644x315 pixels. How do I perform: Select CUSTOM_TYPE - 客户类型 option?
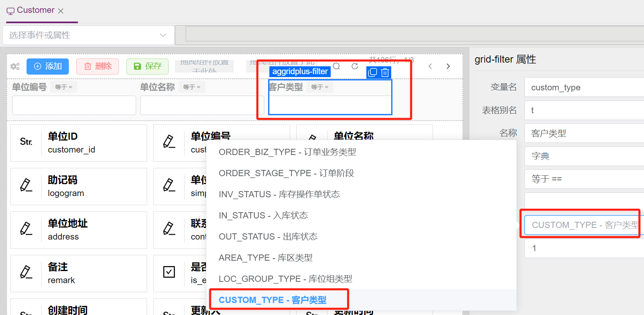coord(273,300)
